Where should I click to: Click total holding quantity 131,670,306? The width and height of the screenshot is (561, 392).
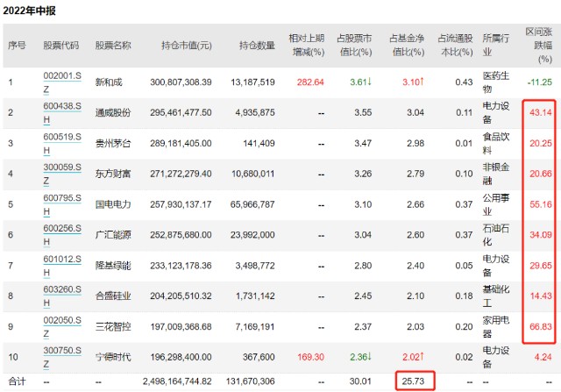tap(250, 381)
